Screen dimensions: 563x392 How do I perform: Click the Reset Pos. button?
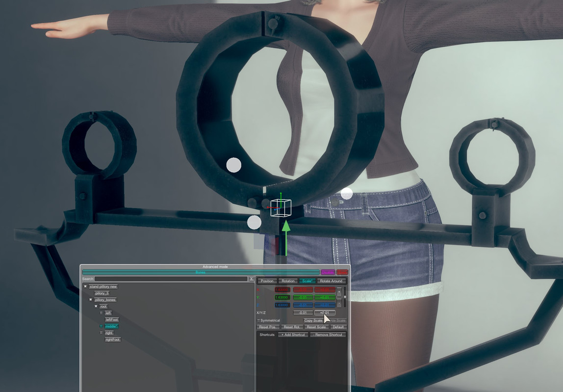[268, 327]
